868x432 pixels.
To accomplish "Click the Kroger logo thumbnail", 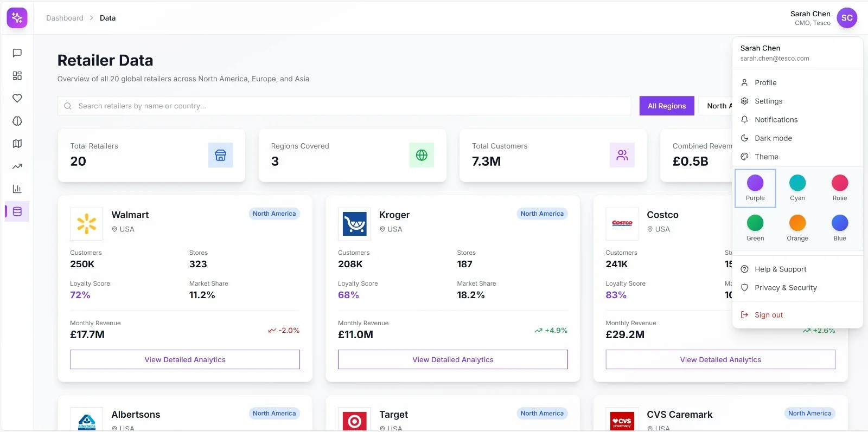I will pos(354,224).
